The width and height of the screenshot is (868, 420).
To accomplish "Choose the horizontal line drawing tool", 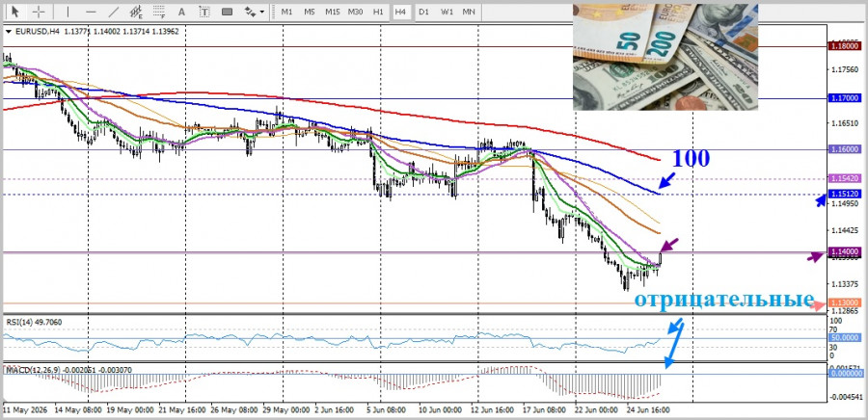I will pyautogui.click(x=91, y=12).
